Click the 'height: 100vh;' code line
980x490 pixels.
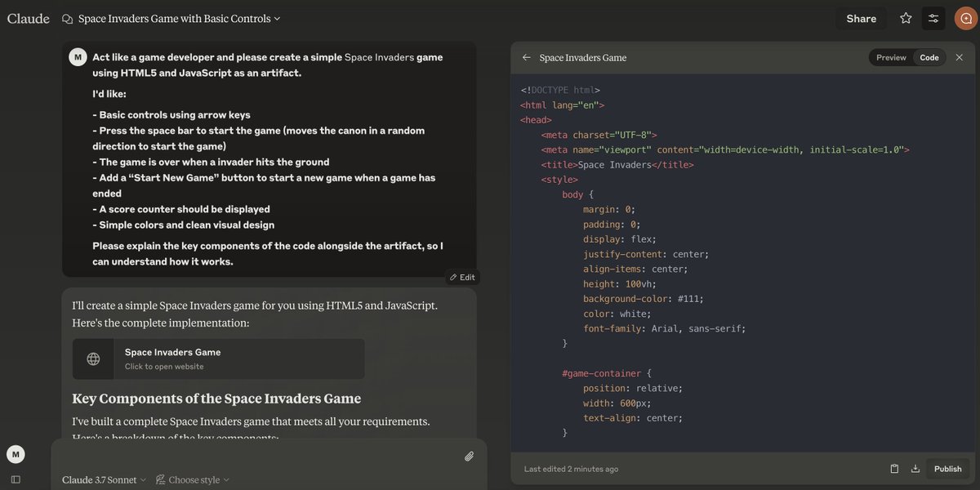(620, 283)
